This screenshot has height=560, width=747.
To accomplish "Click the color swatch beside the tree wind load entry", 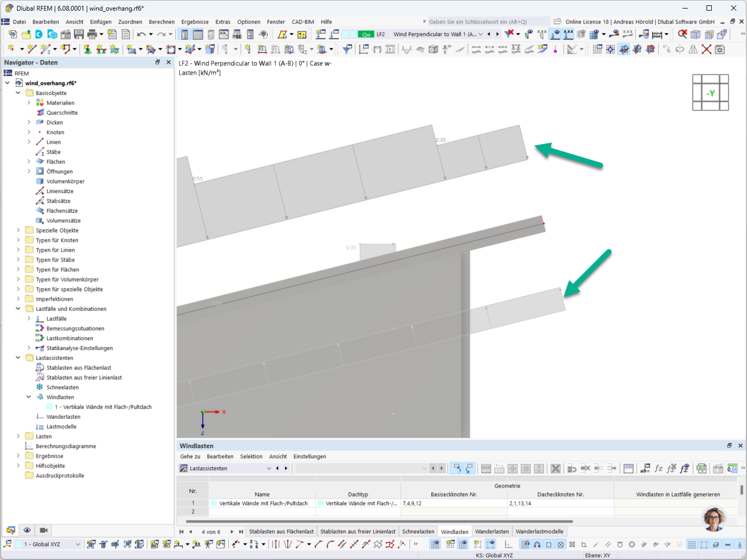I will pyautogui.click(x=50, y=407).
